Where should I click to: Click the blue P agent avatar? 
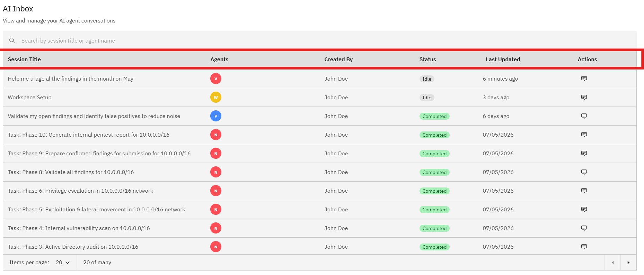coord(216,116)
